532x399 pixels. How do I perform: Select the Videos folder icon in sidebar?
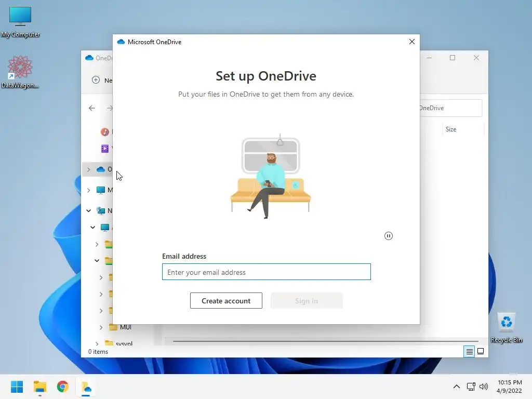(105, 148)
